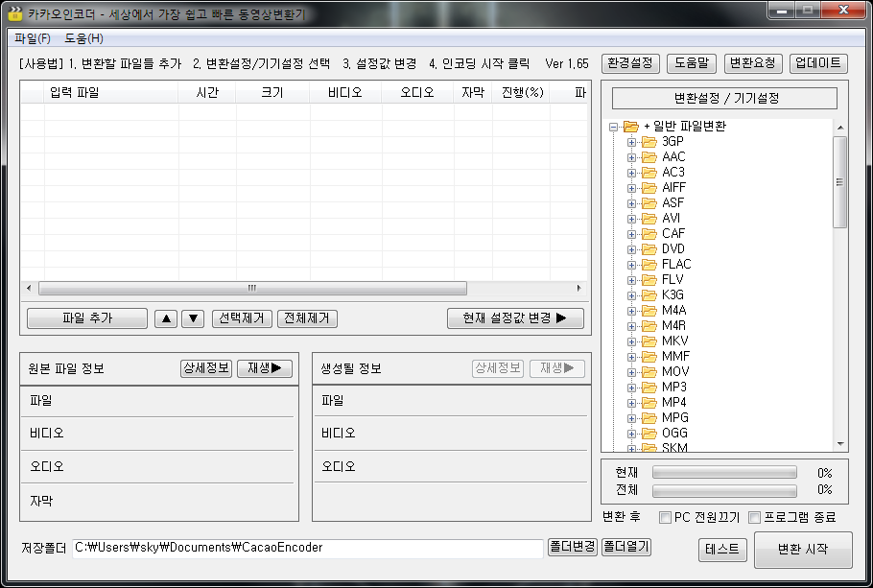
Task: Enable 프로그램 종료 checkbox
Action: pos(754,518)
